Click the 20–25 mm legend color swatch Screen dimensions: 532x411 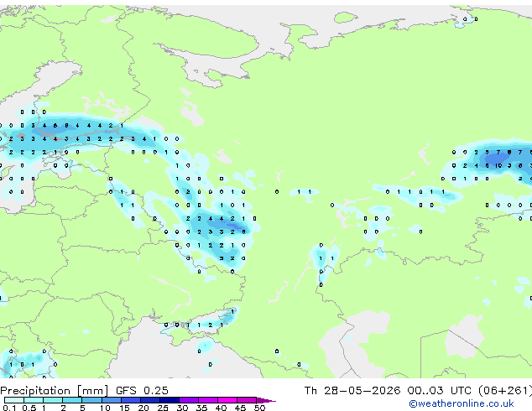tap(150, 400)
